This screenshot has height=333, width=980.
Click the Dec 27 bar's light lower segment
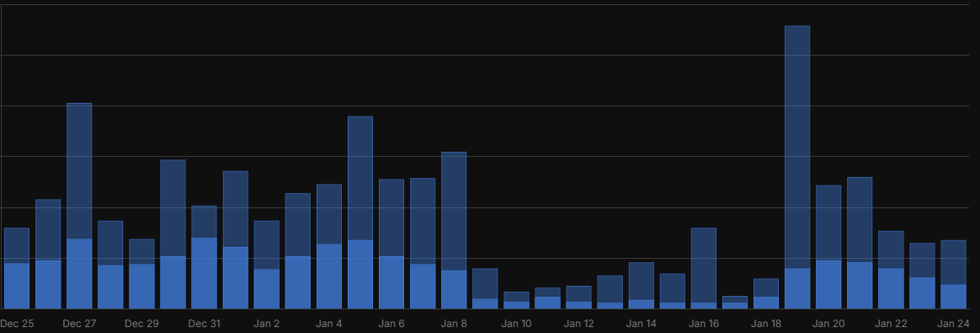[79, 273]
